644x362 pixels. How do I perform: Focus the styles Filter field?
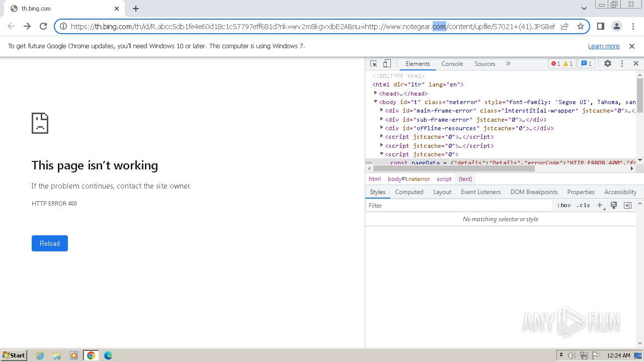tap(459, 206)
